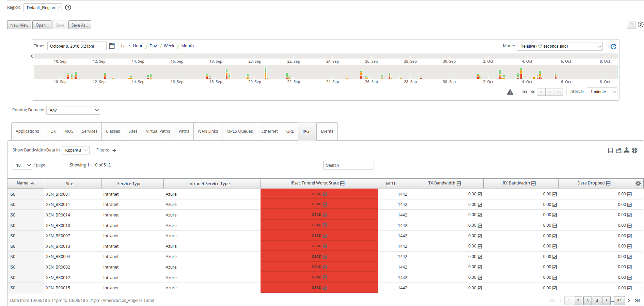The width and height of the screenshot is (644, 306).
Task: Toggle sort on the Name column header
Action: (x=26, y=183)
